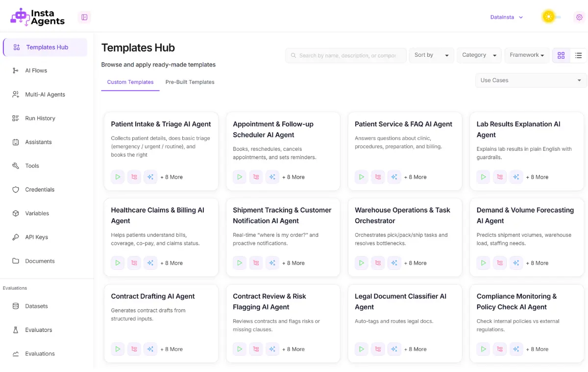Open AI Flows from the sidebar
This screenshot has width=588, height=372.
point(36,70)
